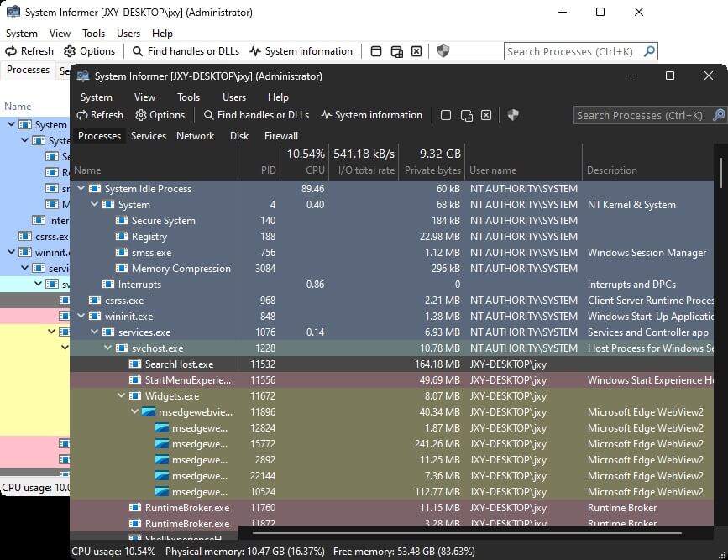Click the vertical scrollbar of the process list
The width and height of the screenshot is (728, 560).
pyautogui.click(x=721, y=336)
